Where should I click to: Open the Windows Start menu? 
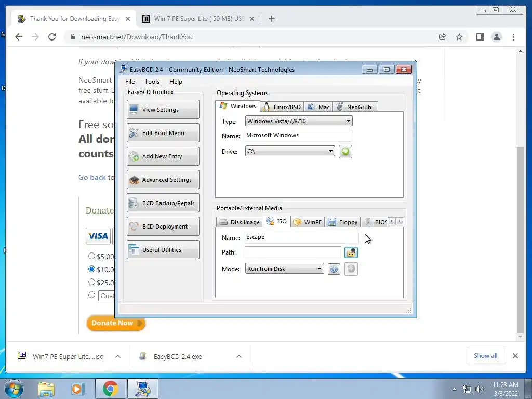click(14, 389)
